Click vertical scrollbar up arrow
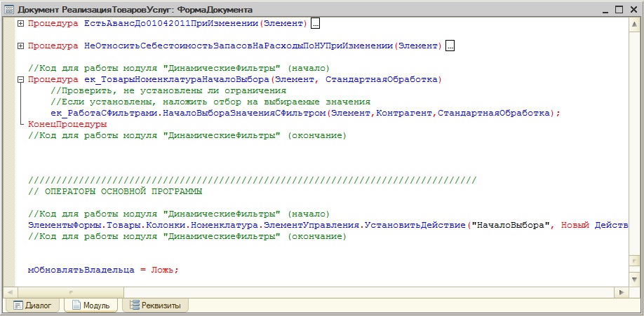 (x=635, y=25)
